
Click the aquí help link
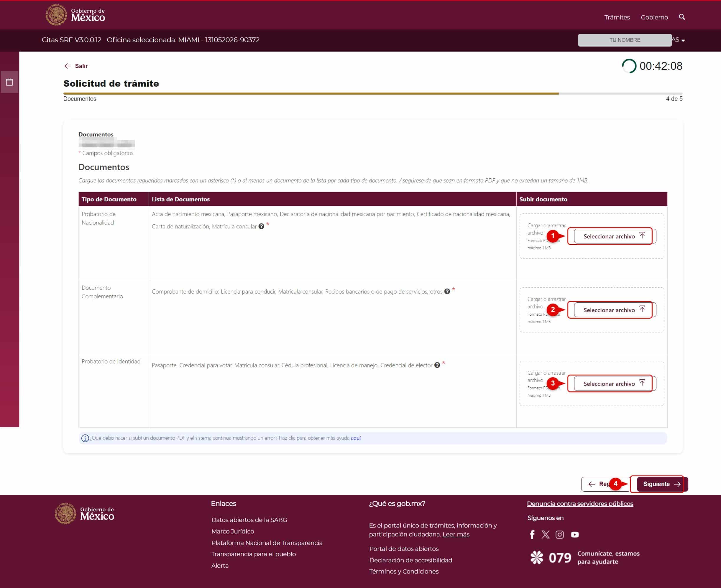[356, 438]
